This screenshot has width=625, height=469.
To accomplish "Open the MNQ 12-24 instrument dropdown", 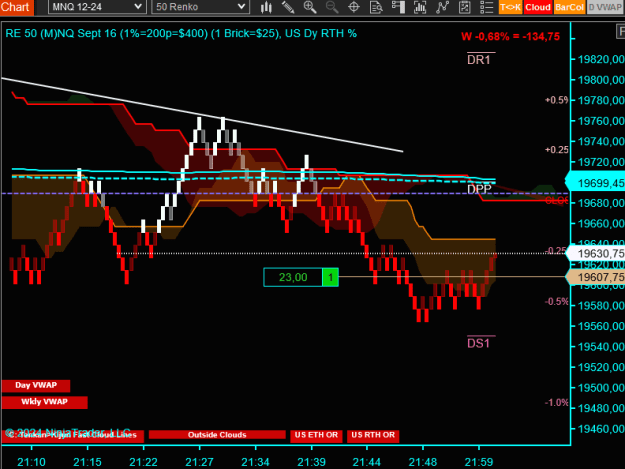I will (97, 7).
